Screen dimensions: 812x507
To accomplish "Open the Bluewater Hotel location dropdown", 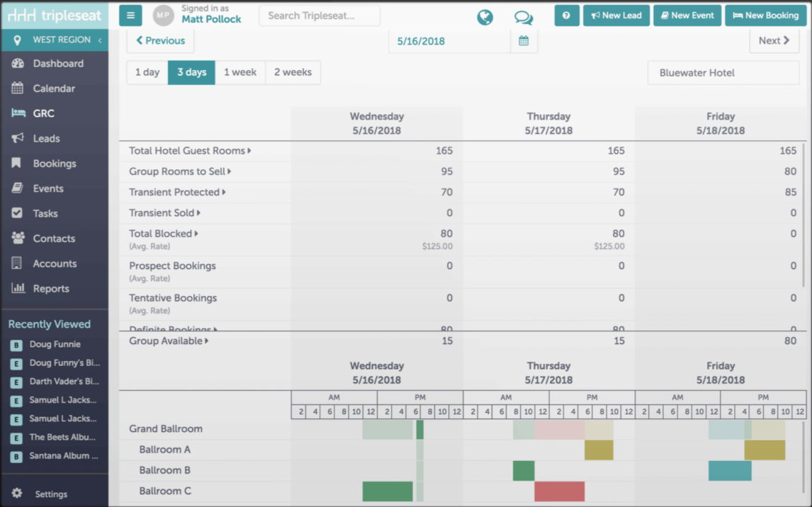I will pyautogui.click(x=723, y=73).
